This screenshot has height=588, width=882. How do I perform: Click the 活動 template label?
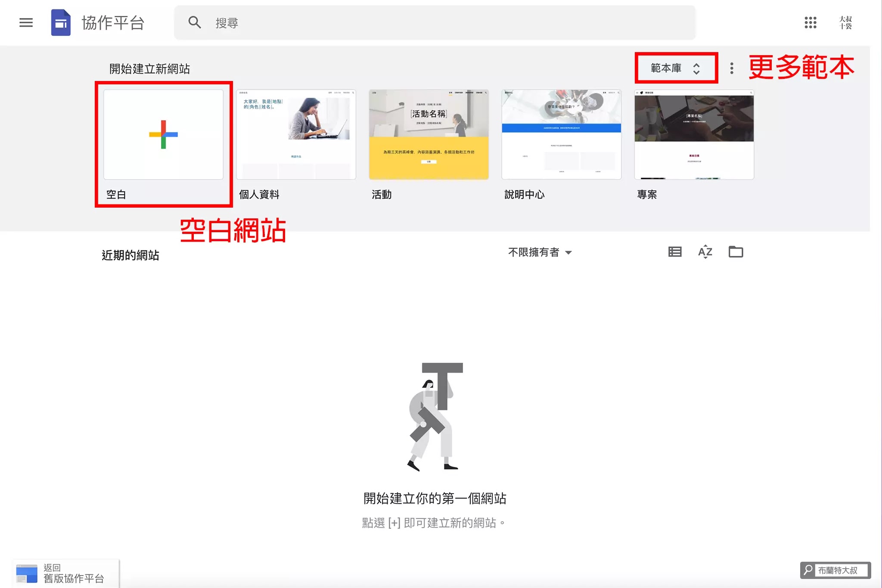click(x=382, y=195)
